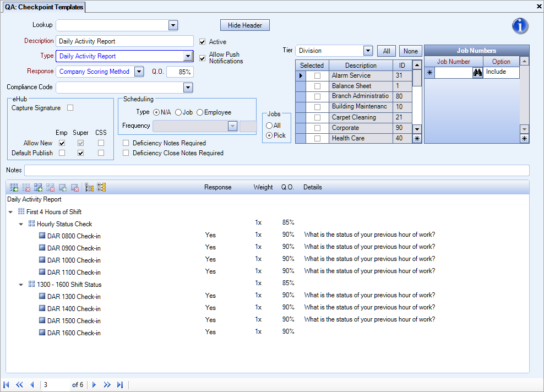Collapse all nodes using the collapse tree icon
The height and width of the screenshot is (392, 544).
pos(89,187)
